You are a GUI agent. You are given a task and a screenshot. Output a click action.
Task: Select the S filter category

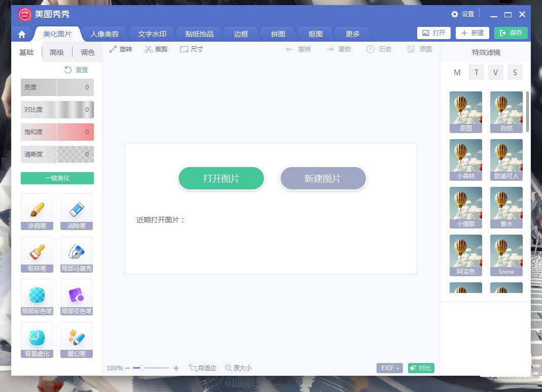pyautogui.click(x=515, y=72)
